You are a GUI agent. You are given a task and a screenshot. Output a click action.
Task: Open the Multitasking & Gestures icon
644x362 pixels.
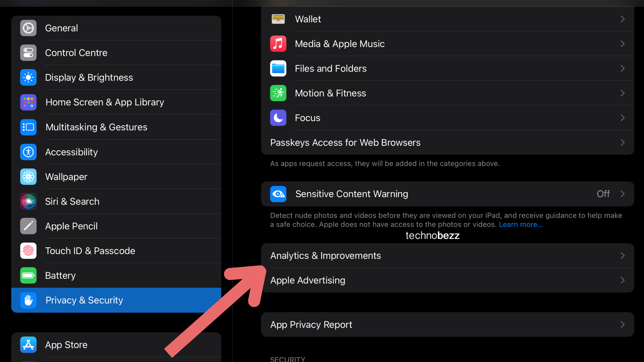tap(28, 127)
